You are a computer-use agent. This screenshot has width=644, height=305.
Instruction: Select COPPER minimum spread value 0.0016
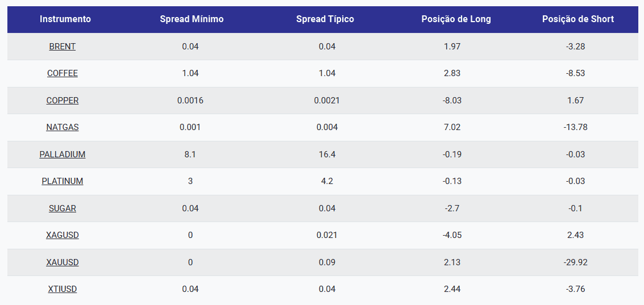click(190, 101)
